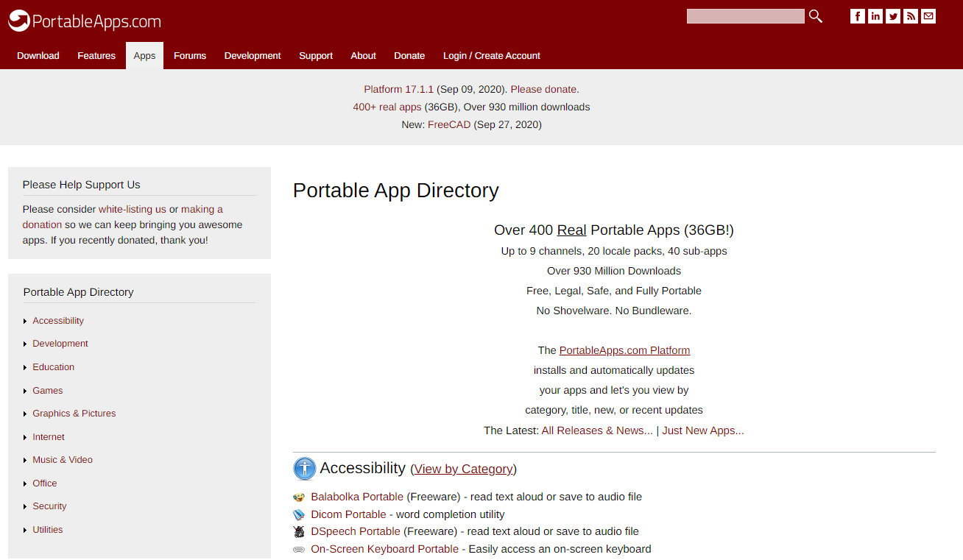Viewport: 963px width, 560px height.
Task: Expand the Games sidebar arrow
Action: point(26,391)
